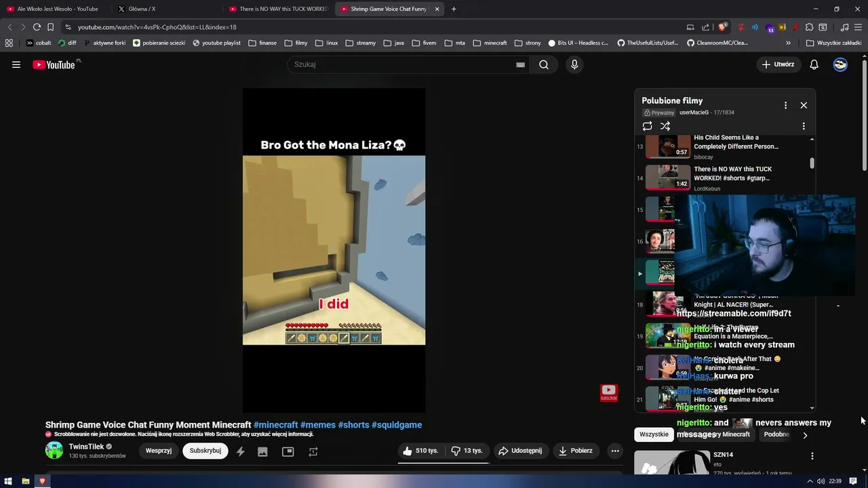The image size is (868, 488).
Task: Shuffle the Polubione filmy playlist
Action: (665, 126)
